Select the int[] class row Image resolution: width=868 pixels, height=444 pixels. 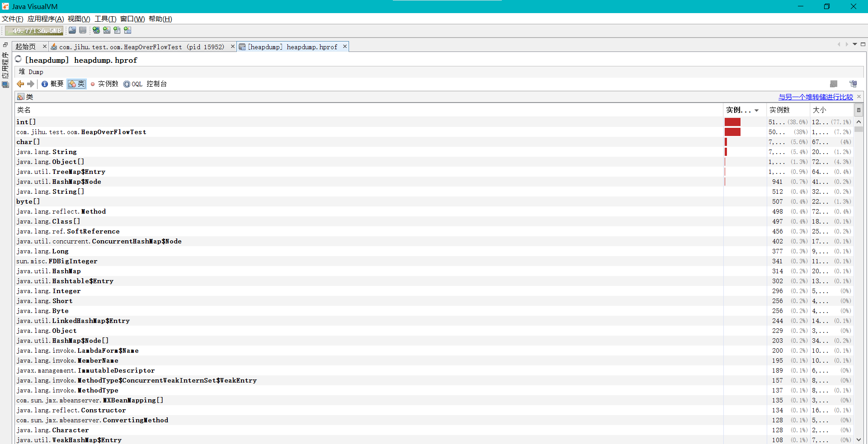434,122
